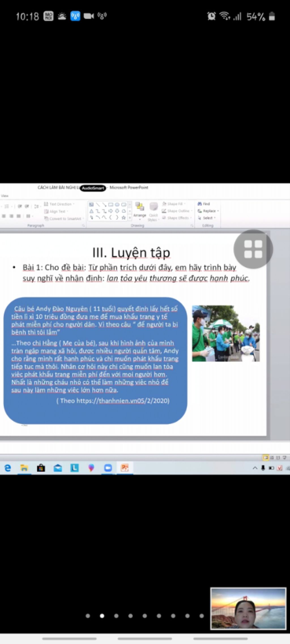The image size is (290, 644).
Task: Choose the Rounded Rectangle shape
Action: pyautogui.click(x=124, y=204)
